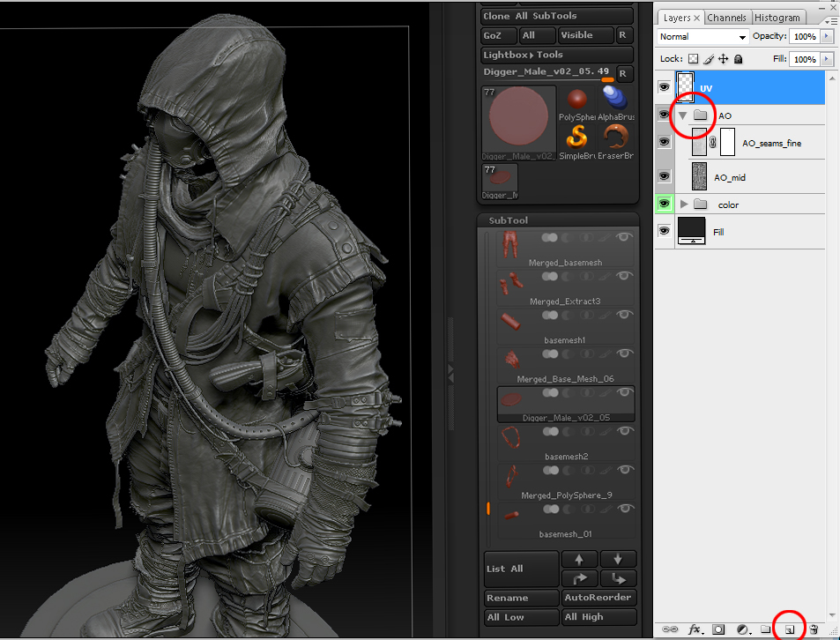Viewport: 840px width, 640px height.
Task: Toggle eye visibility of Merged_basemesh subtool
Action: pyautogui.click(x=623, y=237)
